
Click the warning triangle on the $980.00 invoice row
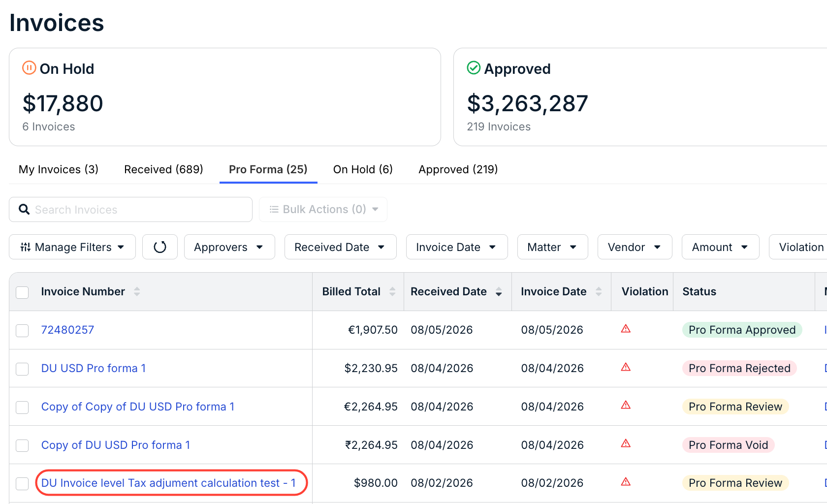pyautogui.click(x=626, y=482)
